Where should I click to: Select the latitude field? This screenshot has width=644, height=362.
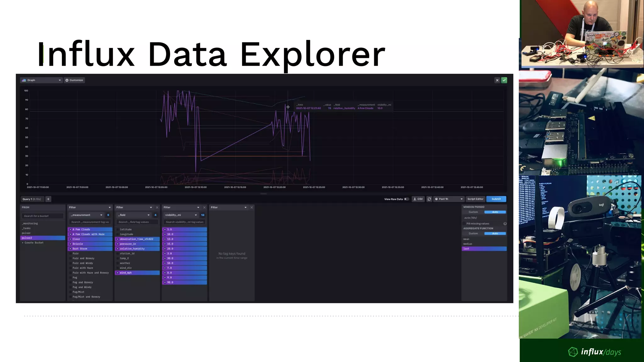[137, 229]
